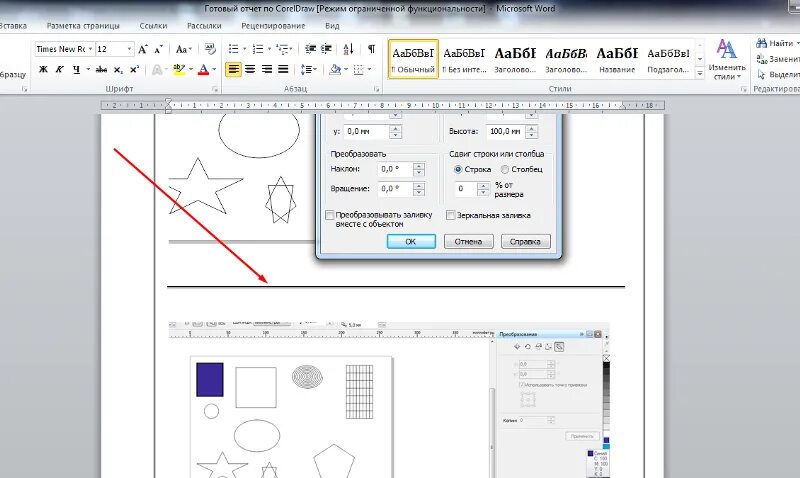Open the Ссылки tab
Image resolution: width=800 pixels, height=478 pixels.
[154, 26]
